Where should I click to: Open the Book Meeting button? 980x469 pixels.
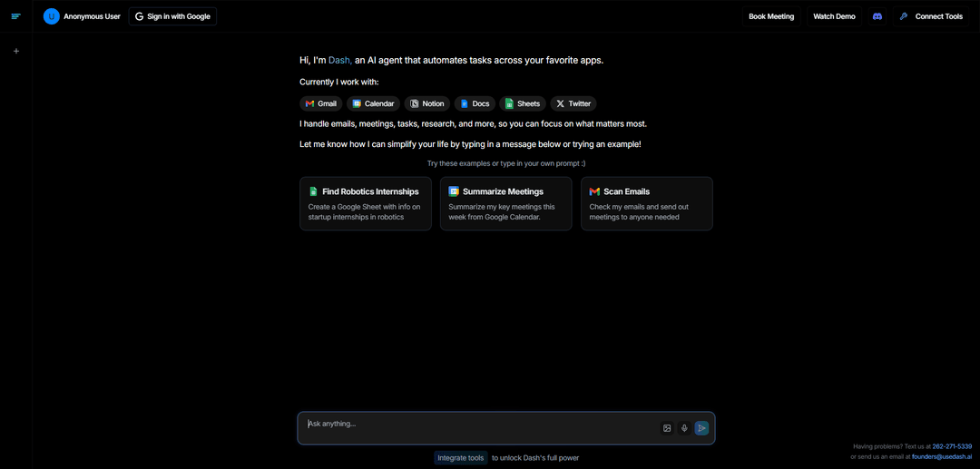coord(771,16)
